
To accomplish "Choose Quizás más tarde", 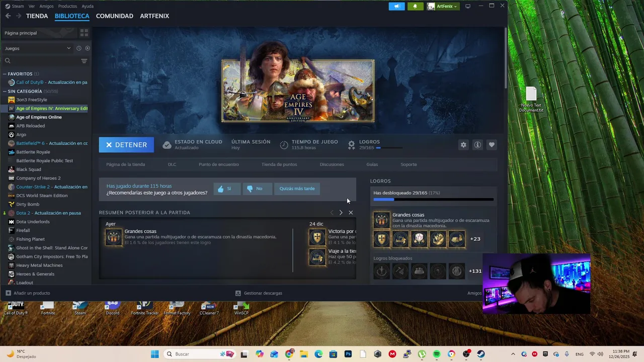I will pos(297,189).
